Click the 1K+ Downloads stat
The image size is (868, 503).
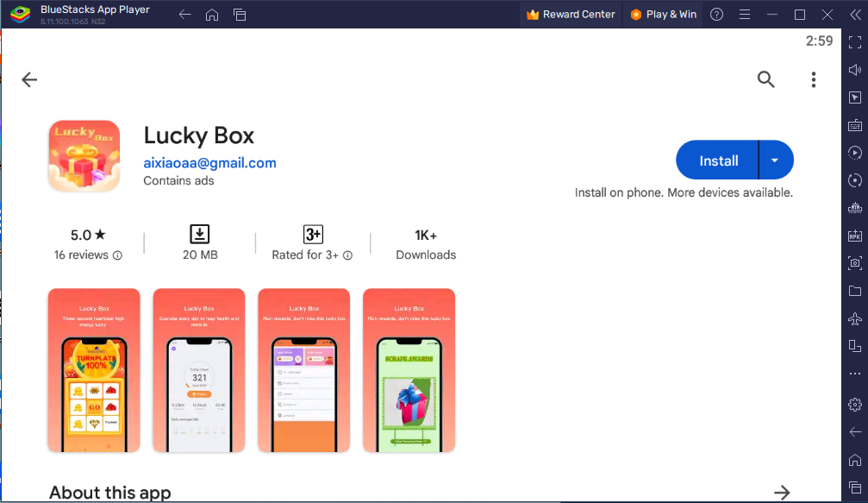coord(426,244)
